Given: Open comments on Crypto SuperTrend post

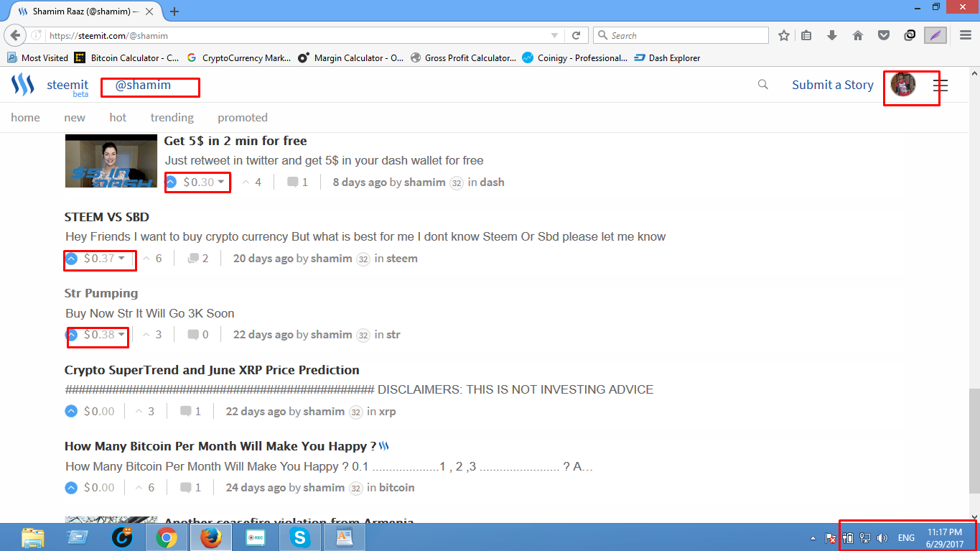Looking at the screenshot, I should [x=190, y=412].
